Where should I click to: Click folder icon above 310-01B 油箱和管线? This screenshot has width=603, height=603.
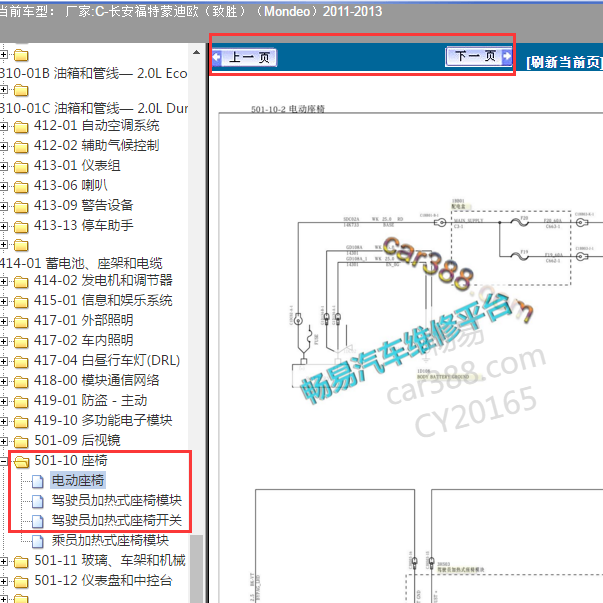[21, 55]
